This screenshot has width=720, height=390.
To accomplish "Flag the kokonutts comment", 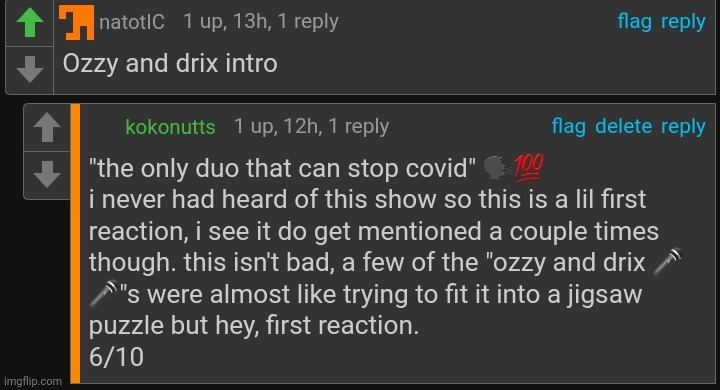I will 568,126.
